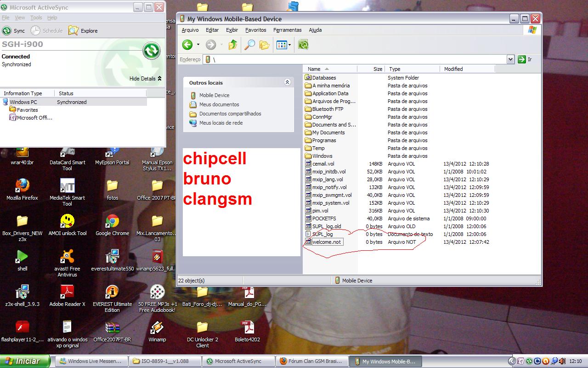Open the Ajuda menu
Image resolution: width=588 pixels, height=368 pixels.
[315, 30]
